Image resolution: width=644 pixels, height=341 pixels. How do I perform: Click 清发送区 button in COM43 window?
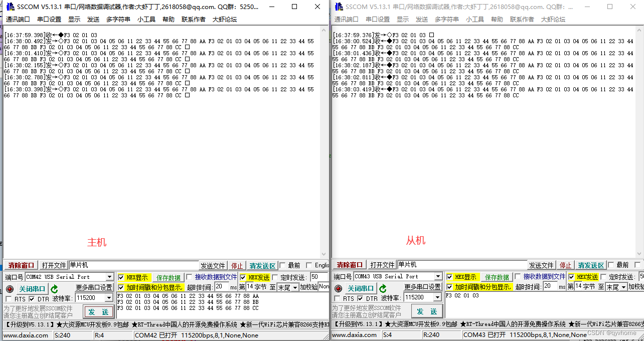(x=591, y=265)
